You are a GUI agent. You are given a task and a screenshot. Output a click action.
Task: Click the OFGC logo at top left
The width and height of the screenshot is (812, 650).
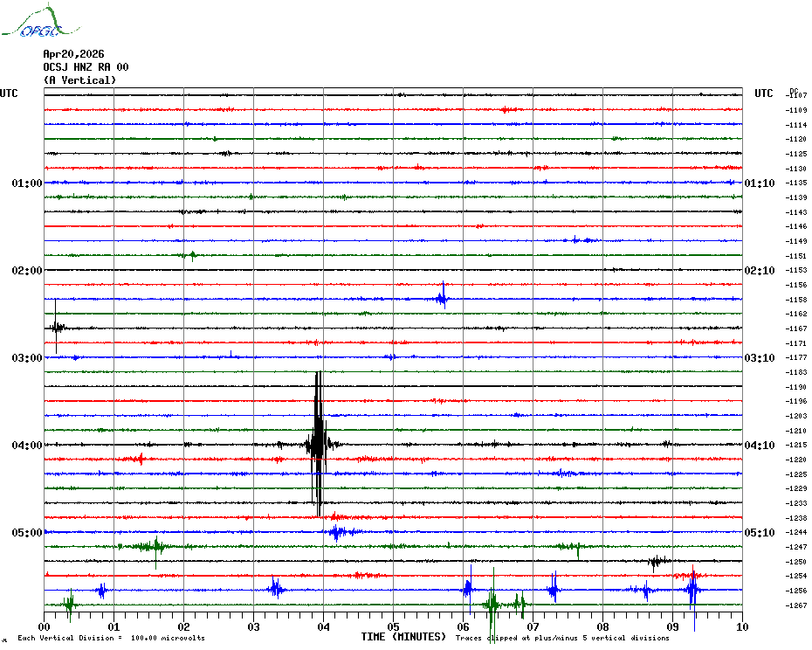tap(41, 21)
